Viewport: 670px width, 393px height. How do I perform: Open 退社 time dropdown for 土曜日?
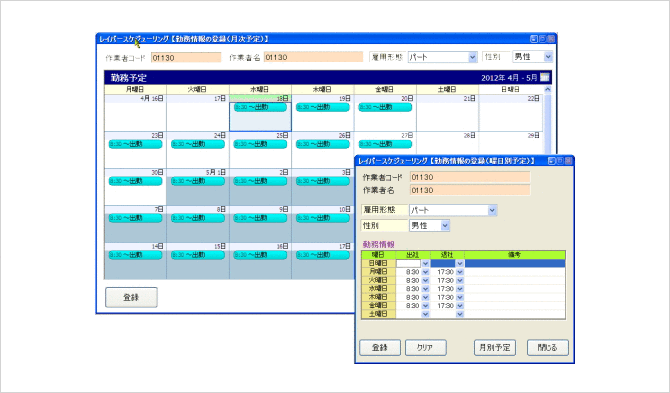[460, 314]
